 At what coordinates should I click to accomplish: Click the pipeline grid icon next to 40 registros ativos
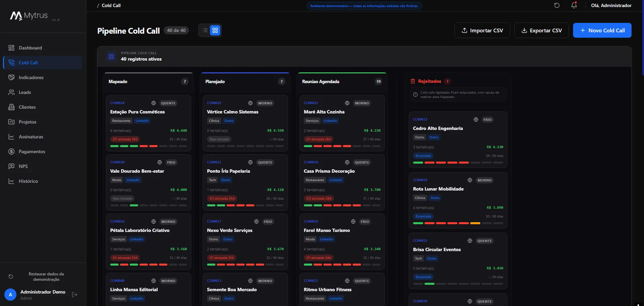111,56
